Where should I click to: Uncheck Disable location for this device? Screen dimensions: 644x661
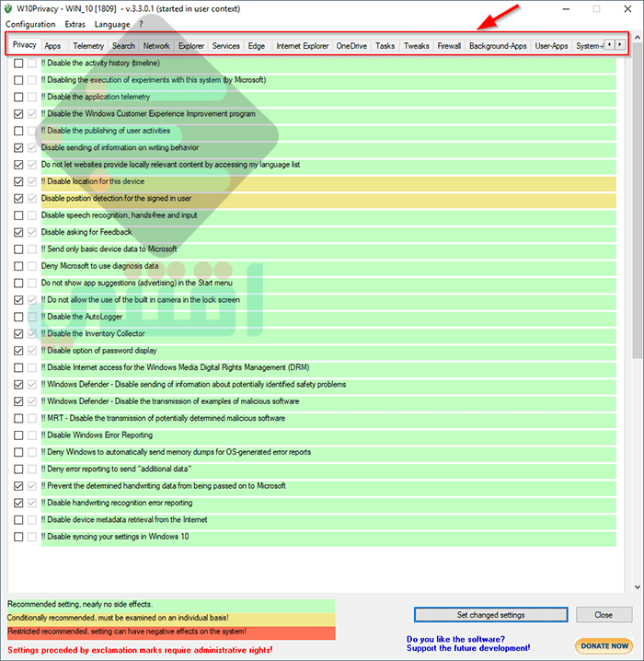pos(18,181)
